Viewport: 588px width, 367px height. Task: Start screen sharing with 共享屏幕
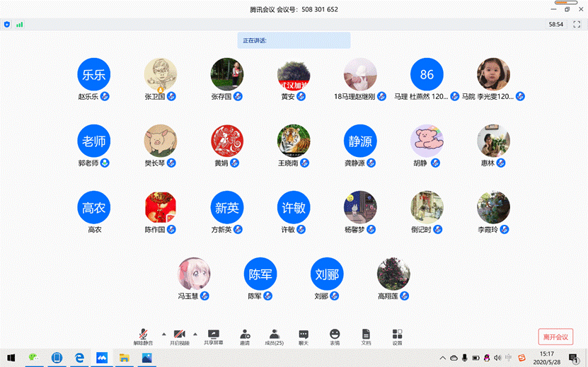click(x=213, y=335)
